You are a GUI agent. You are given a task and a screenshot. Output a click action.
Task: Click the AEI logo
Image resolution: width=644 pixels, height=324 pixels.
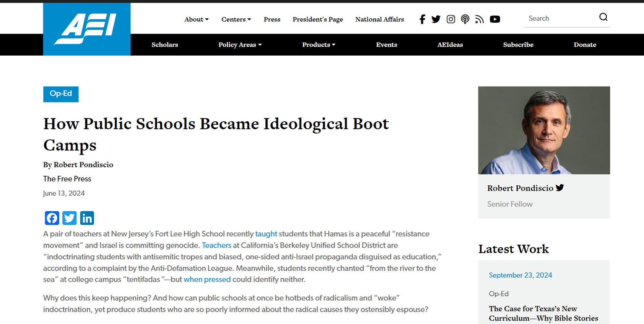coord(87,29)
